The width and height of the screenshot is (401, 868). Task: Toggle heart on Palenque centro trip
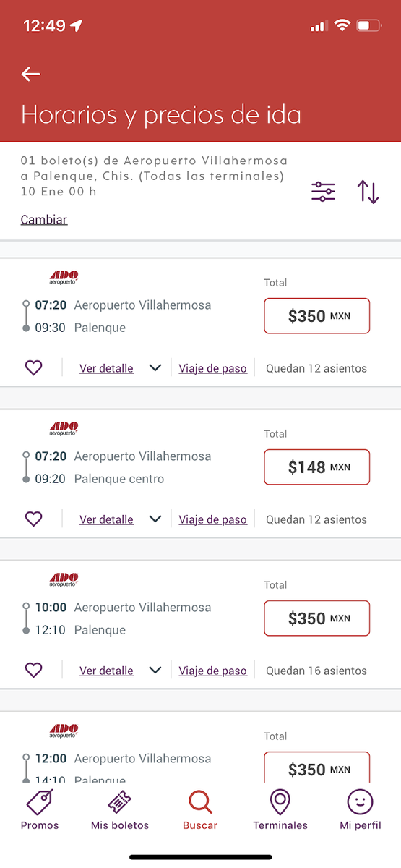pyautogui.click(x=33, y=519)
